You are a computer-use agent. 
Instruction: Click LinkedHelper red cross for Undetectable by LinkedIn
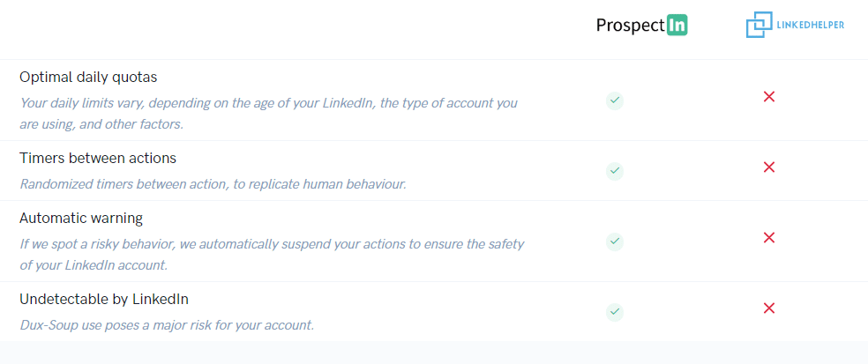pos(768,308)
